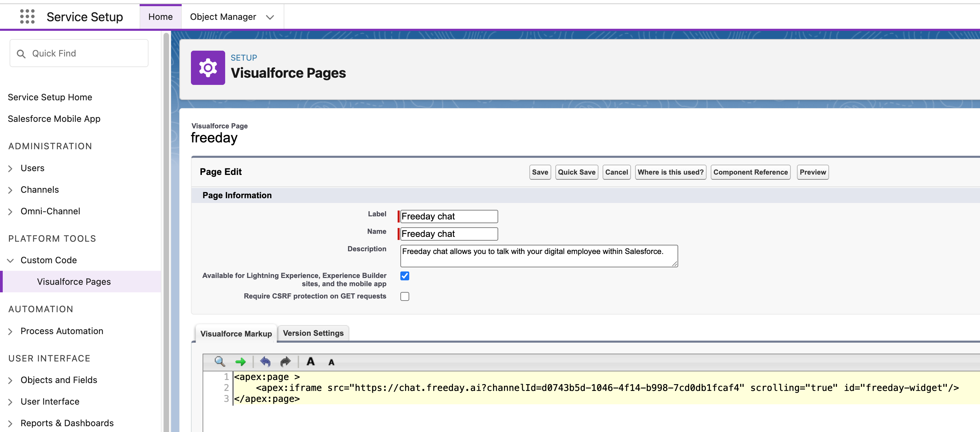Open Salesforce Mobile App link
This screenshot has width=980, height=432.
(x=54, y=119)
